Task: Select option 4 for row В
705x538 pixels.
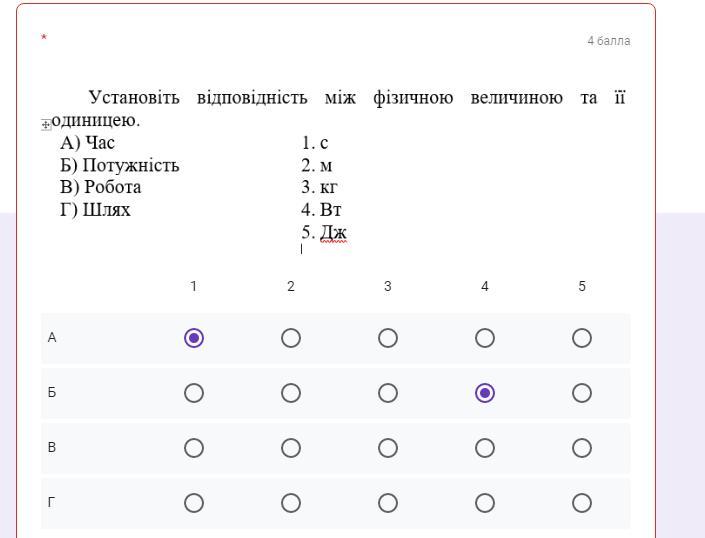Action: (x=485, y=448)
